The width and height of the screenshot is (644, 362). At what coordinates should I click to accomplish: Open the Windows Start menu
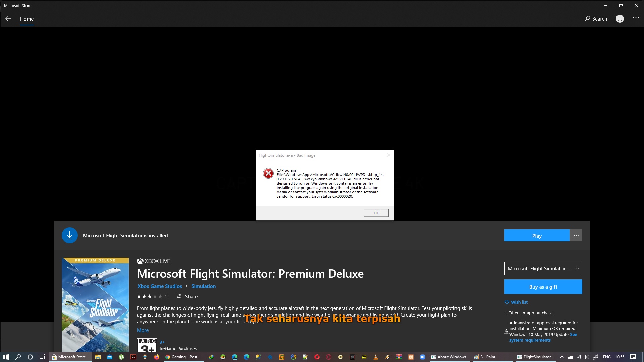click(x=6, y=357)
